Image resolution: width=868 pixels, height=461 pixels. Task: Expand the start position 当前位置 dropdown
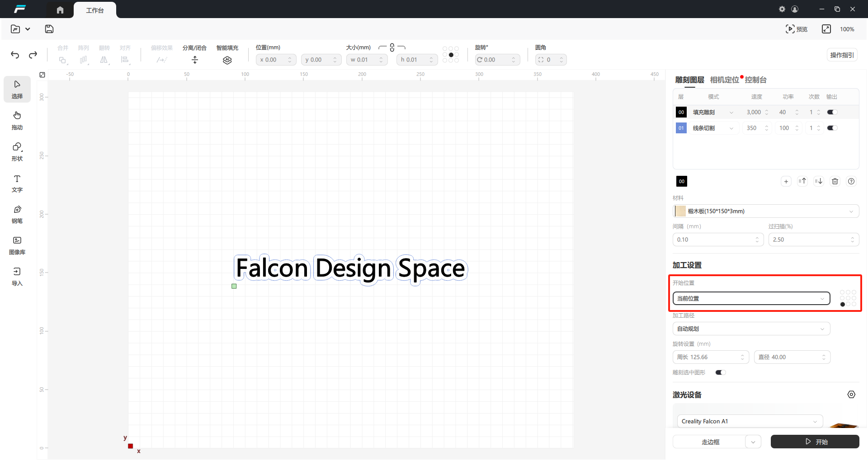751,298
